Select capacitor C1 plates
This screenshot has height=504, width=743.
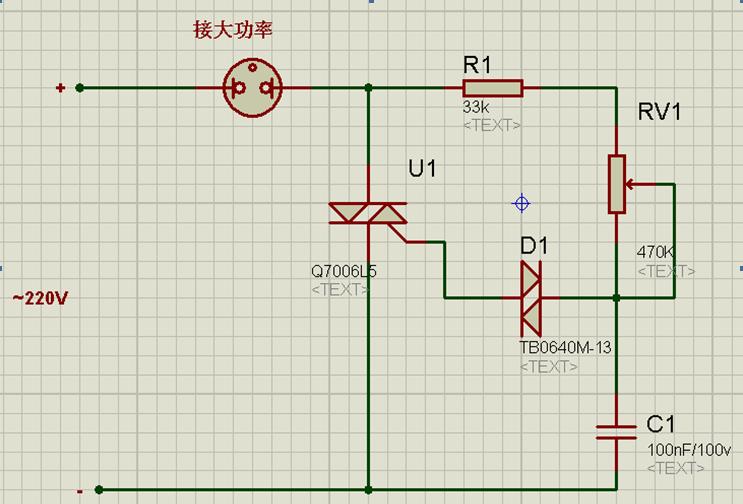(x=616, y=432)
